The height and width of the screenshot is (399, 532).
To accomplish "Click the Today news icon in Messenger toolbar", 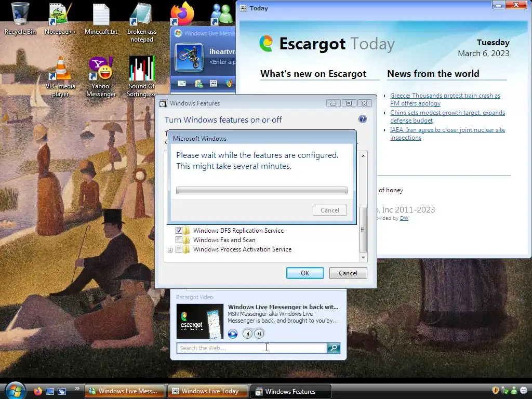I will [x=214, y=83].
